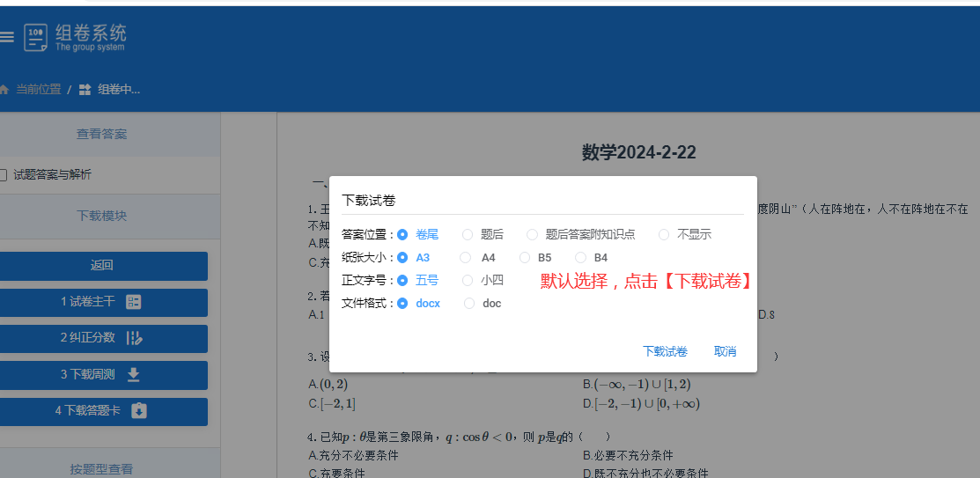Click the home icon in breadcrumb
This screenshot has width=980, height=478.
coord(4,90)
